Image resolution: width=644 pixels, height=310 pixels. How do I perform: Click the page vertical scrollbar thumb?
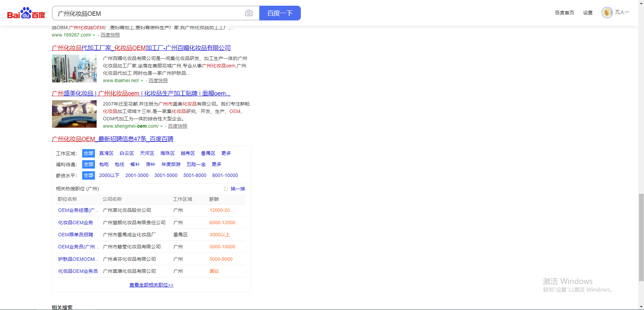pyautogui.click(x=641, y=237)
